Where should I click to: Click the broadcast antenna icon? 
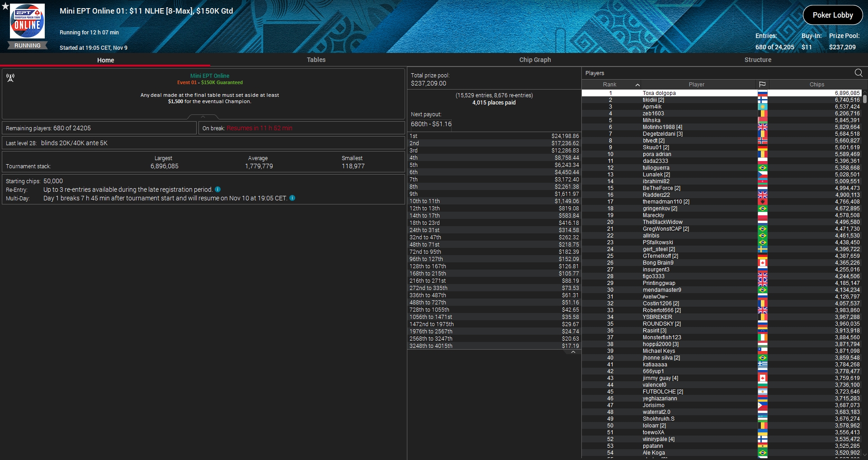coord(10,78)
